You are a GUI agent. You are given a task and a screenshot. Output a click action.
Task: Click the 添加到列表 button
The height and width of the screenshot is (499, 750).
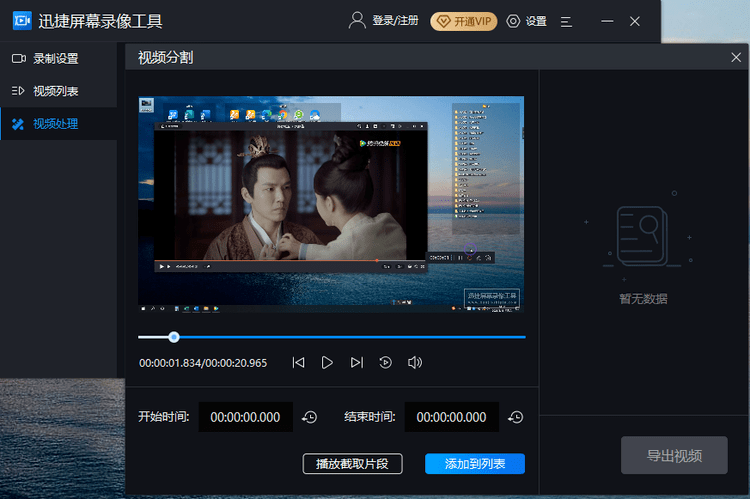click(475, 464)
